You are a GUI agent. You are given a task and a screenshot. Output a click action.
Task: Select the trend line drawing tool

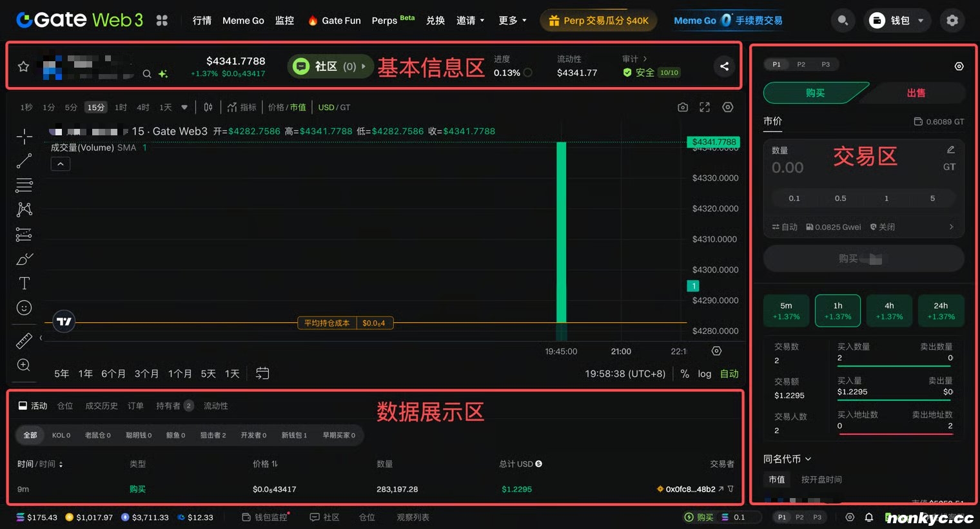coord(24,161)
